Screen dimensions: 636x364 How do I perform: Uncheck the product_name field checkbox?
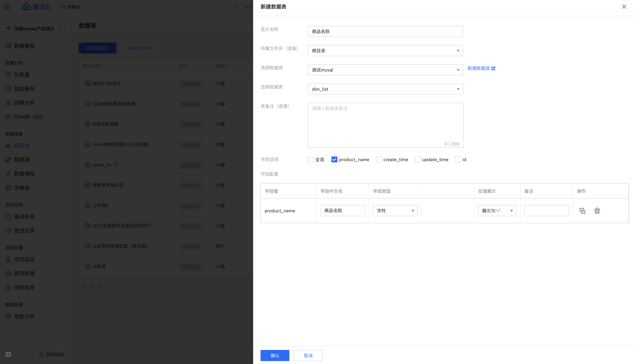(334, 159)
